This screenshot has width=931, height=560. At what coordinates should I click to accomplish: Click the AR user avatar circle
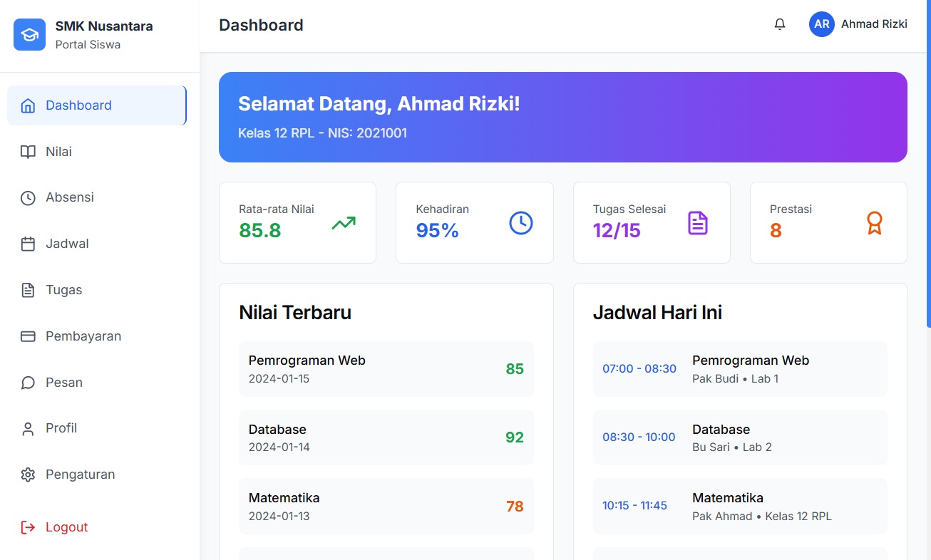pos(821,24)
